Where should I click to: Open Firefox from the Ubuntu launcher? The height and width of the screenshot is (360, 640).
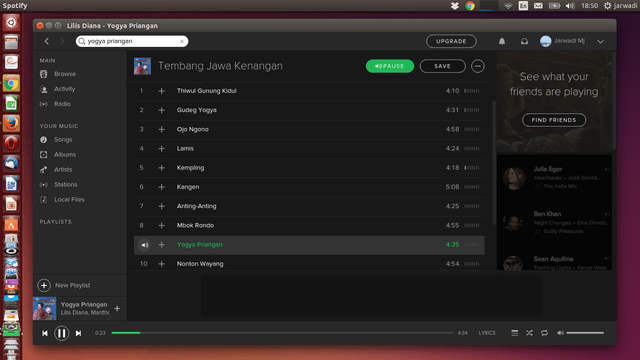[11, 123]
